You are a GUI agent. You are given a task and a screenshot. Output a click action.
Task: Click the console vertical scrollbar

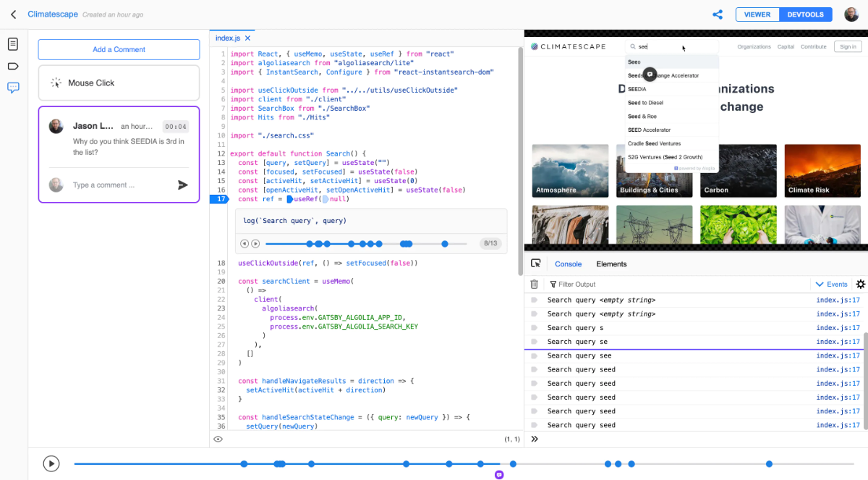pos(865,381)
